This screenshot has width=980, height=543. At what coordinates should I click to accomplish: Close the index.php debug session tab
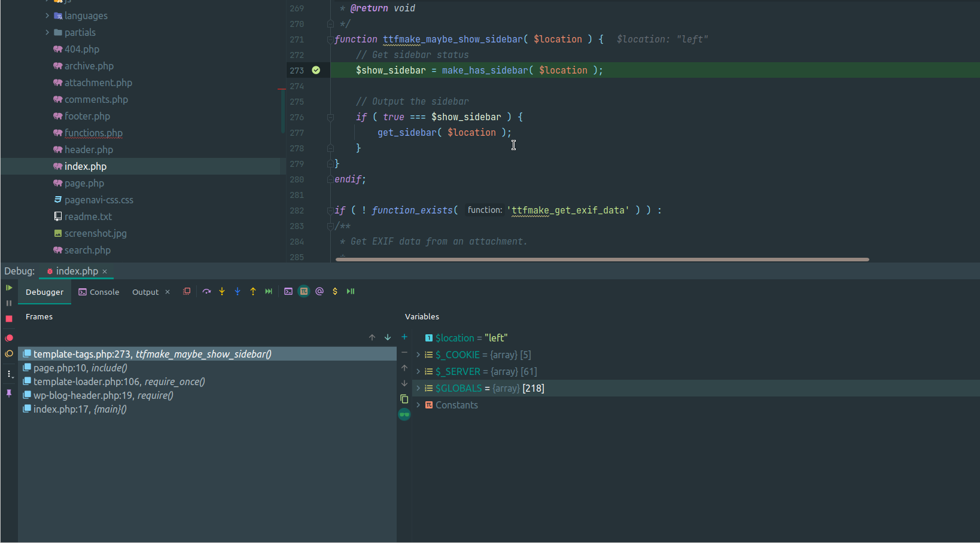(105, 271)
